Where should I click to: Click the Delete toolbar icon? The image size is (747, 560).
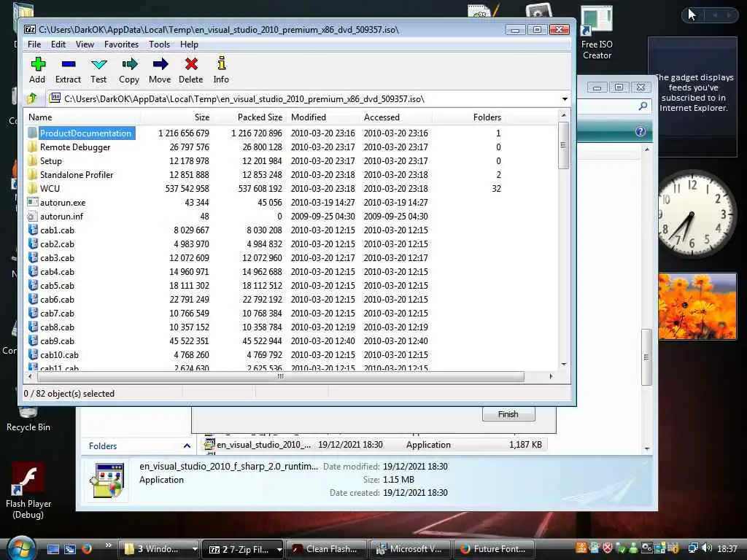pyautogui.click(x=191, y=64)
